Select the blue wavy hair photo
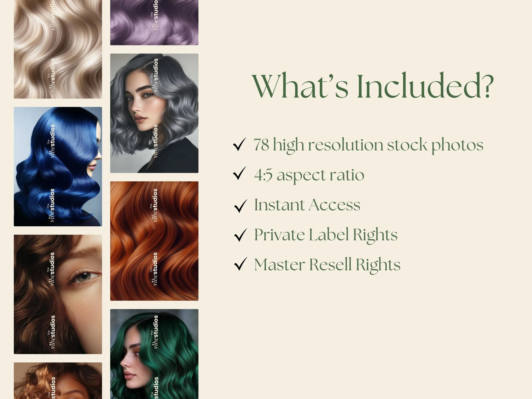This screenshot has height=399, width=532. click(58, 167)
